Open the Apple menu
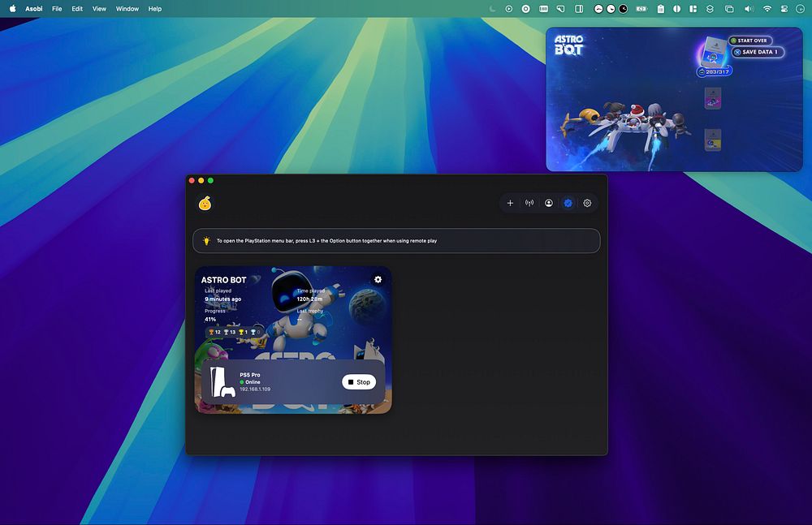 click(12, 8)
